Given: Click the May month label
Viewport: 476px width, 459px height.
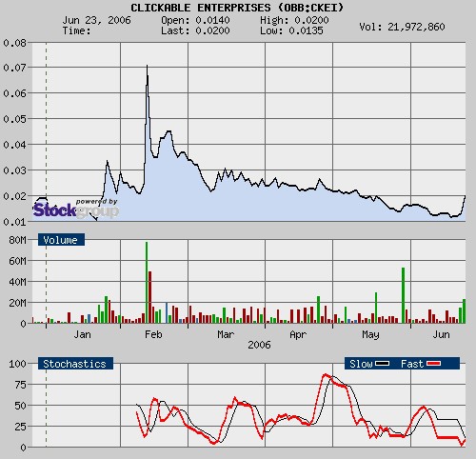Looking at the screenshot, I should click(x=370, y=334).
